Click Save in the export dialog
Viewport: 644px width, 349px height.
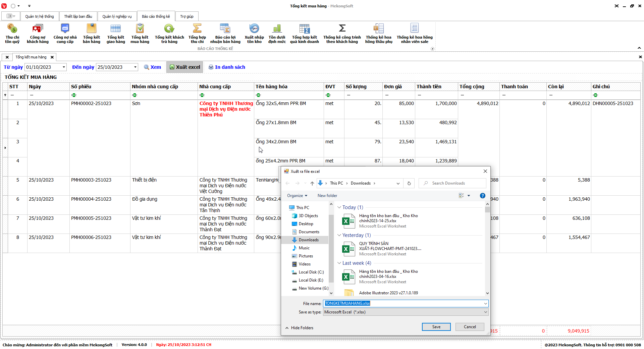coord(436,327)
